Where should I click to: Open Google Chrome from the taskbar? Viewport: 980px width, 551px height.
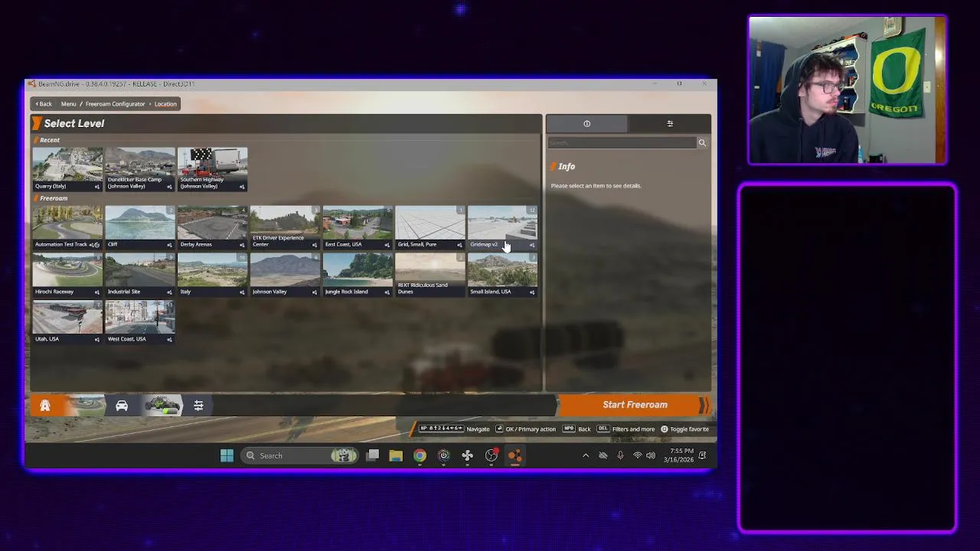(420, 456)
